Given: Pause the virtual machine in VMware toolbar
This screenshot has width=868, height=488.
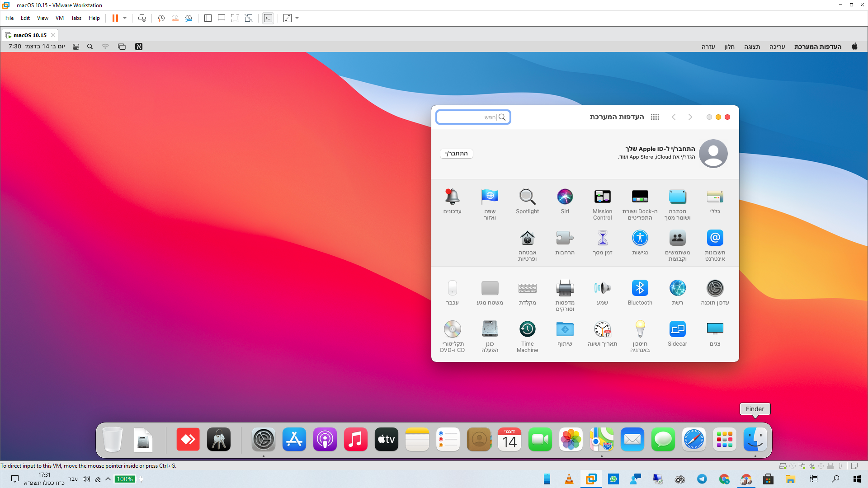Looking at the screenshot, I should 115,18.
